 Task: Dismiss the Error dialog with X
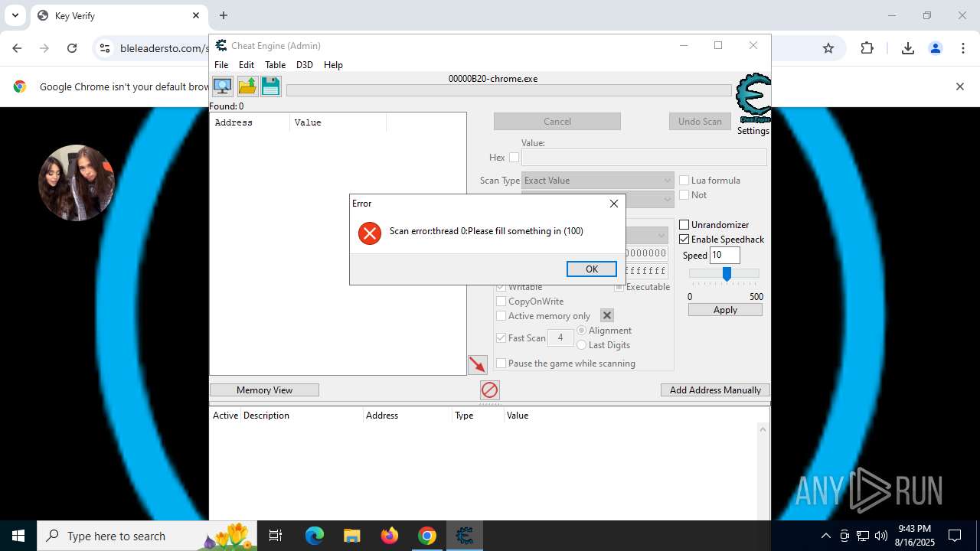point(614,204)
